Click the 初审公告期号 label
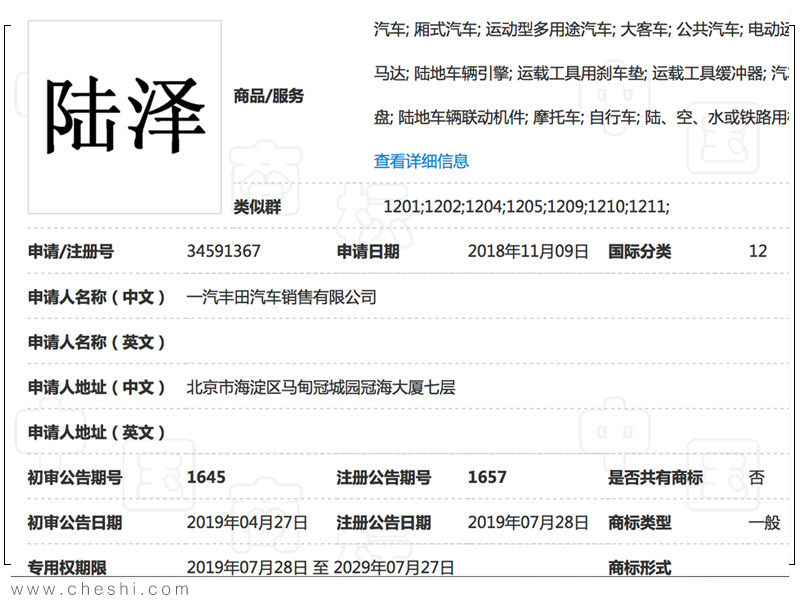The image size is (800, 600). tap(75, 478)
